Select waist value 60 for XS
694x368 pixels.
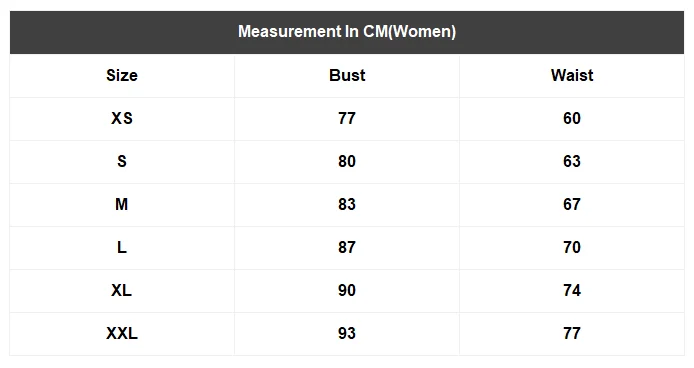tap(572, 118)
